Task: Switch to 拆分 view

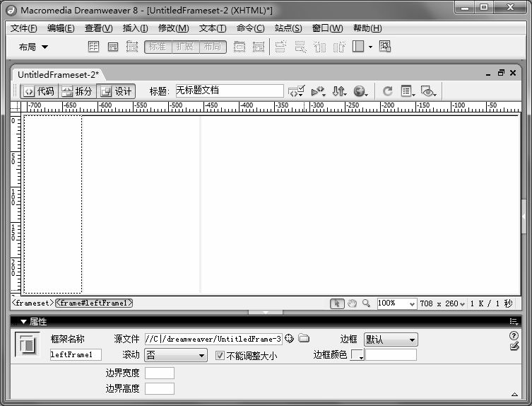Action: pos(77,91)
